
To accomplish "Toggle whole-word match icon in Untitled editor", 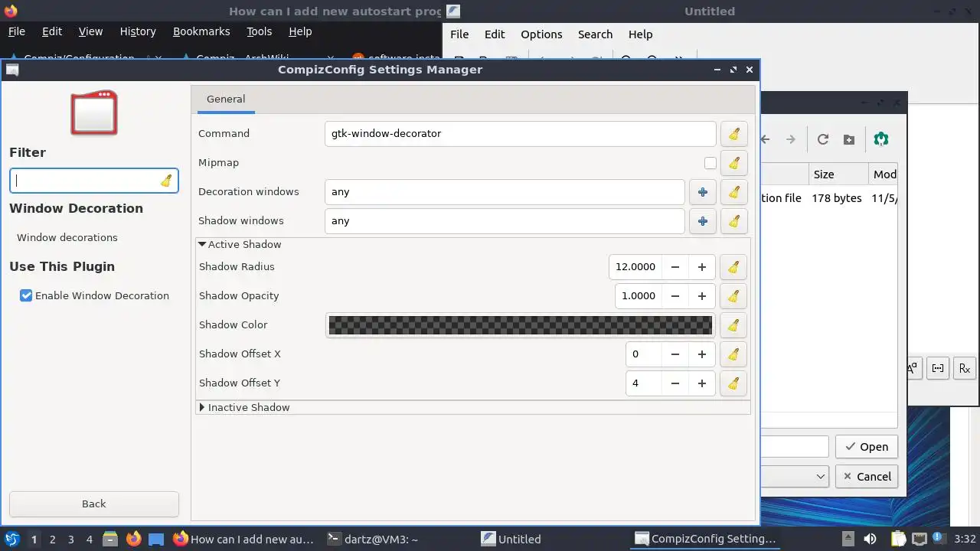I will (938, 368).
